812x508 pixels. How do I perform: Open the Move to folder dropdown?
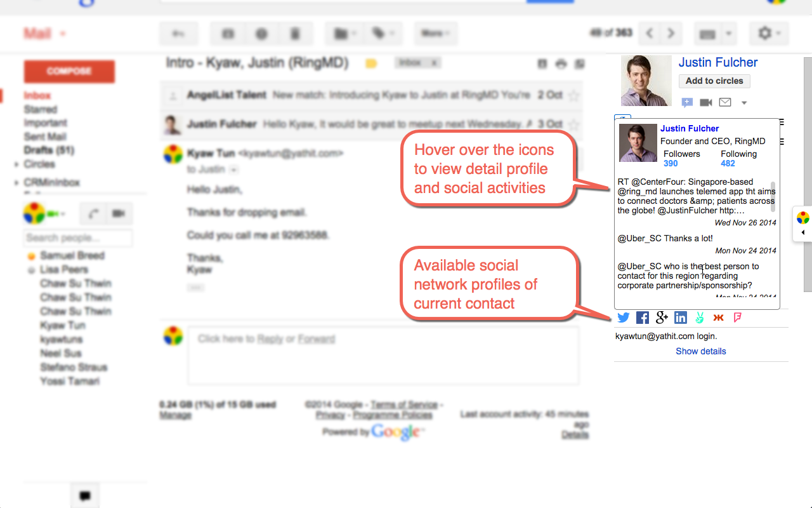tap(346, 34)
